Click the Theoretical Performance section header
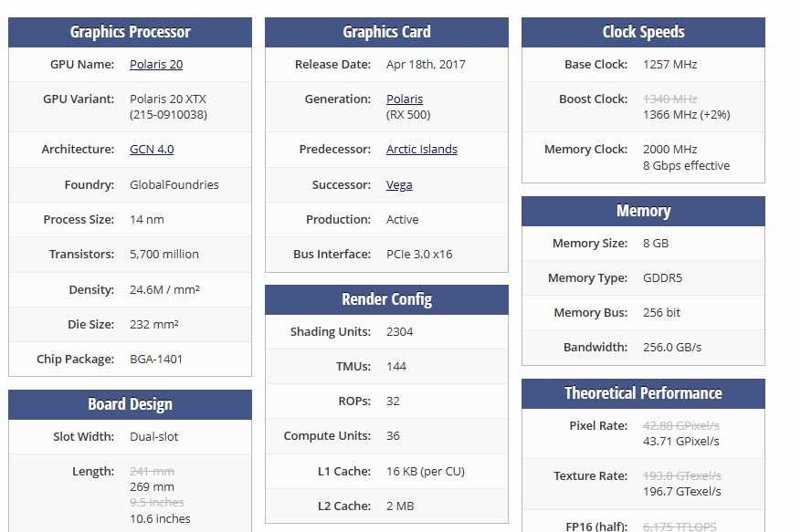 [x=643, y=393]
